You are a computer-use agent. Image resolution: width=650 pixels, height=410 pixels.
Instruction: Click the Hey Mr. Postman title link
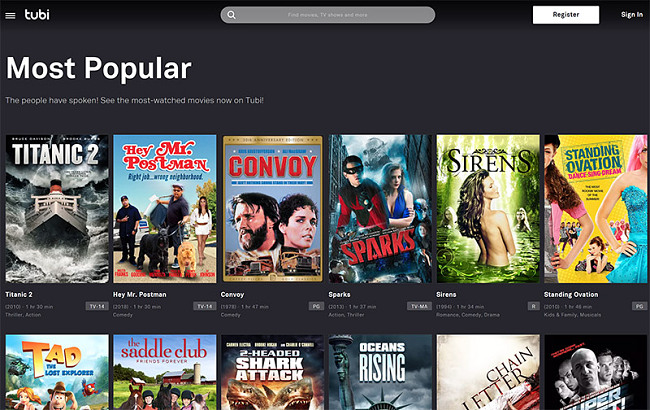coord(140,294)
